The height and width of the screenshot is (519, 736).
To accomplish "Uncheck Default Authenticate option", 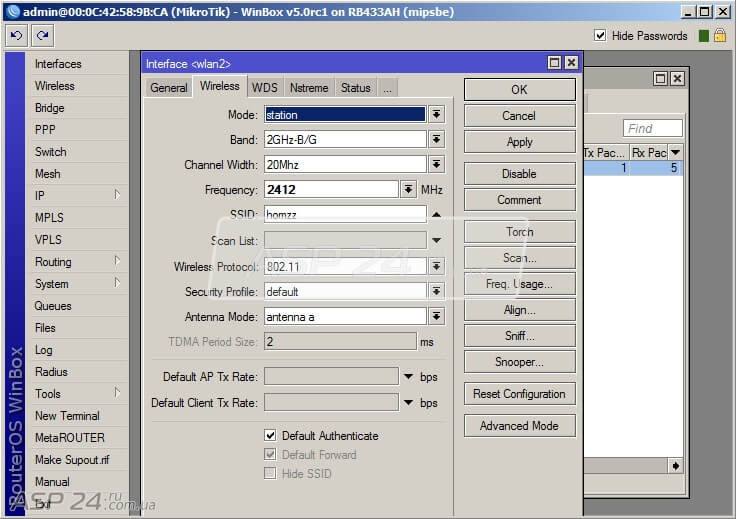I will click(x=270, y=435).
